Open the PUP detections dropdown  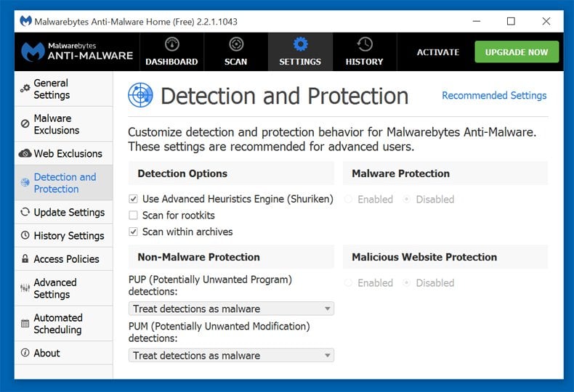click(x=231, y=309)
